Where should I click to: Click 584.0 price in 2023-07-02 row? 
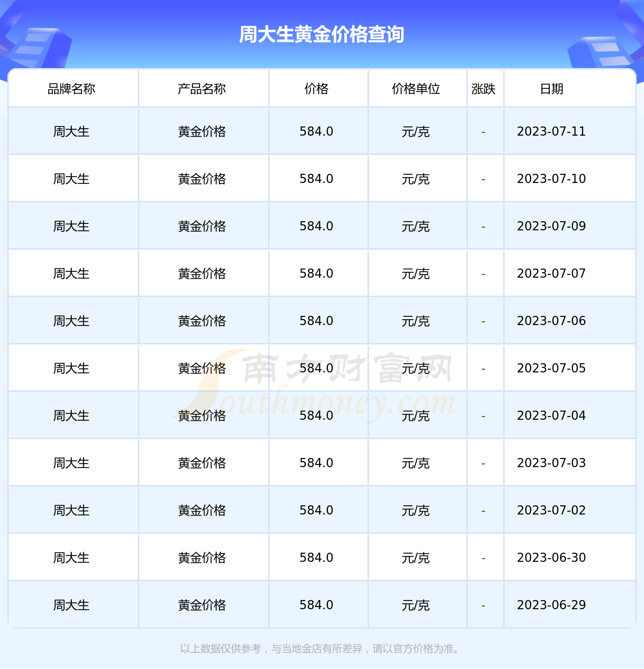pos(316,510)
